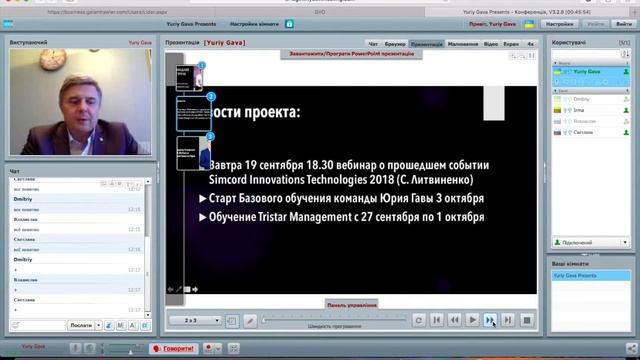The width and height of the screenshot is (640, 360).
Task: Click the Ukrainian flag language icon
Action: pyautogui.click(x=529, y=24)
